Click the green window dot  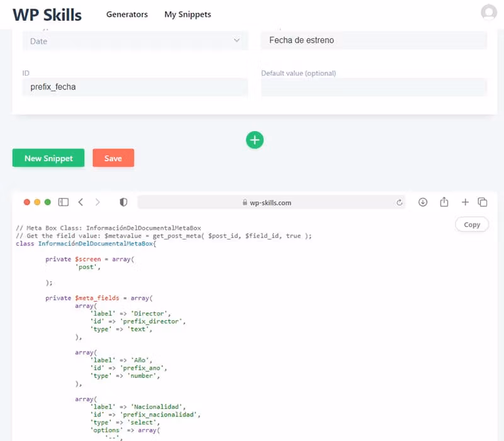click(x=48, y=202)
